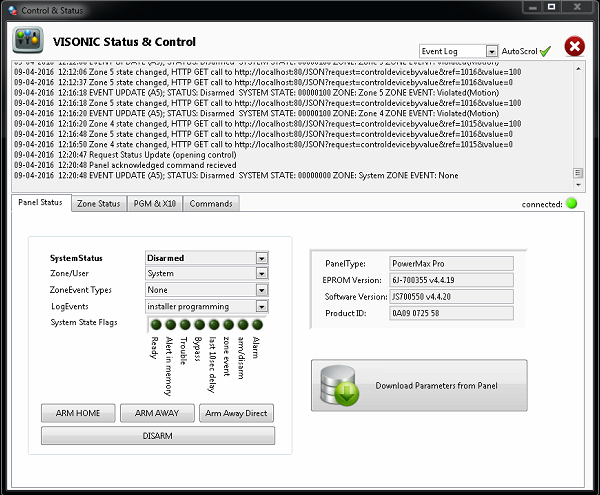Click the System State Flags label
Image resolution: width=600 pixels, height=495 pixels.
(x=84, y=322)
